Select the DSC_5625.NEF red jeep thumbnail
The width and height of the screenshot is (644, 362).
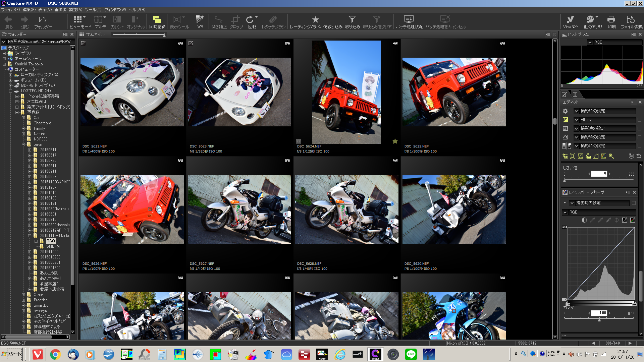click(x=454, y=92)
